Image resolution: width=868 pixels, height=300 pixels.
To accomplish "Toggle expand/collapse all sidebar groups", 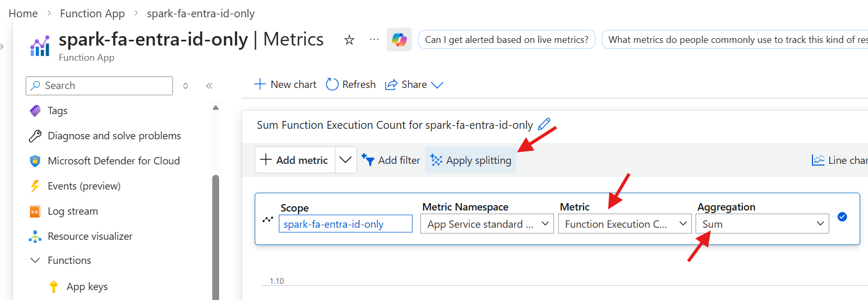I will click(186, 86).
